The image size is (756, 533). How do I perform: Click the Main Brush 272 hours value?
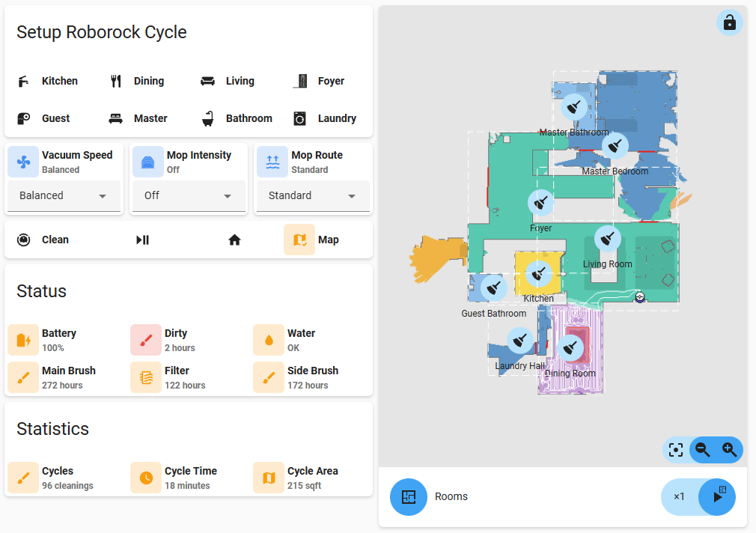click(x=62, y=386)
